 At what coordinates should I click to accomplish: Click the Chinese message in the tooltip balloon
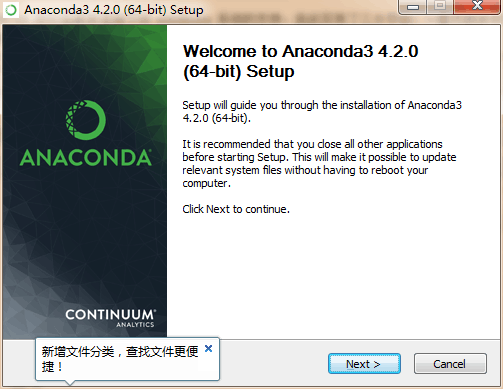pos(120,359)
